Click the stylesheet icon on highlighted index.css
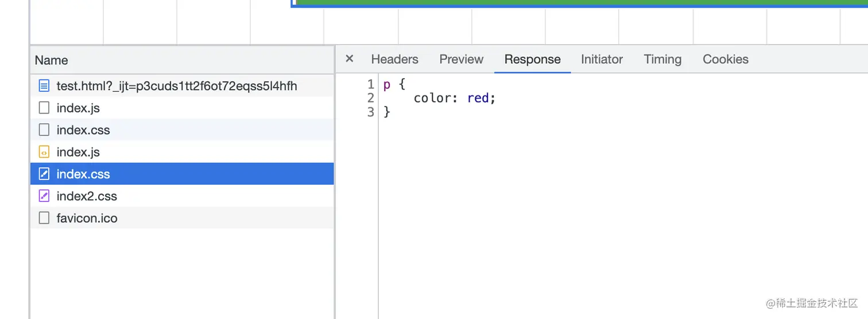This screenshot has width=868, height=319. tap(44, 174)
